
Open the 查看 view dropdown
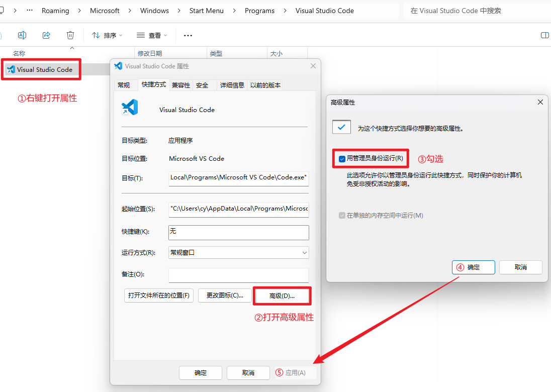(x=152, y=35)
